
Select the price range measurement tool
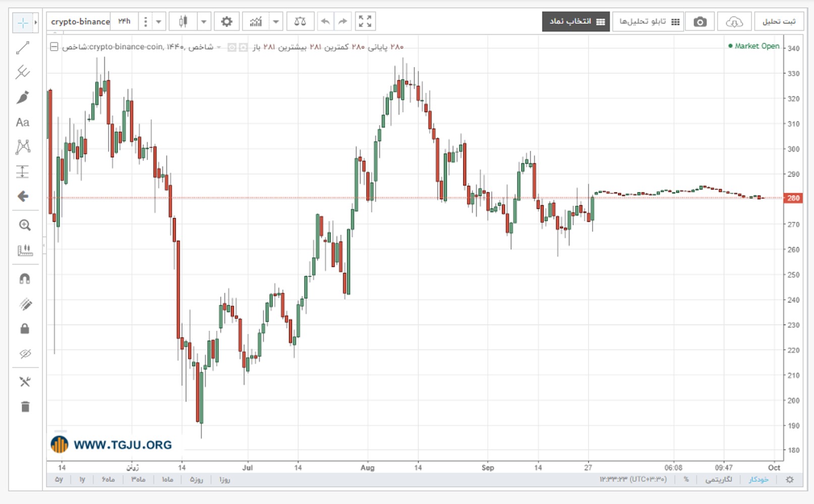23,172
